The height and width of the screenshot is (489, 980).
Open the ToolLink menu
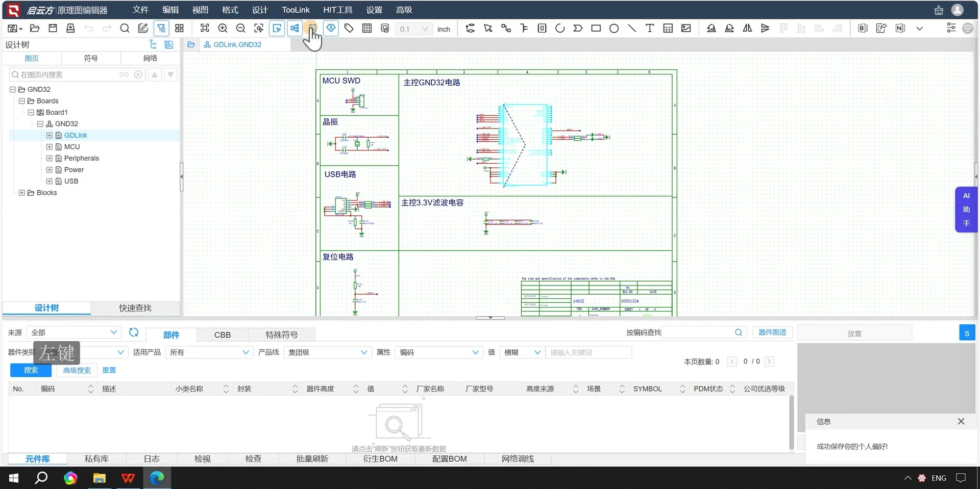(295, 10)
